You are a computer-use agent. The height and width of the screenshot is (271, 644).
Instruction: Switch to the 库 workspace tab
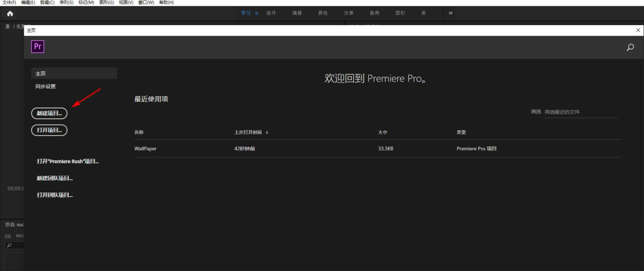pyautogui.click(x=424, y=13)
